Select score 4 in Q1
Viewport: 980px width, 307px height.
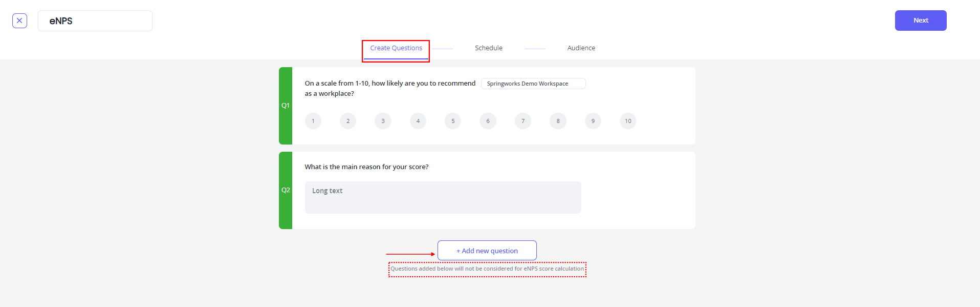pyautogui.click(x=418, y=121)
